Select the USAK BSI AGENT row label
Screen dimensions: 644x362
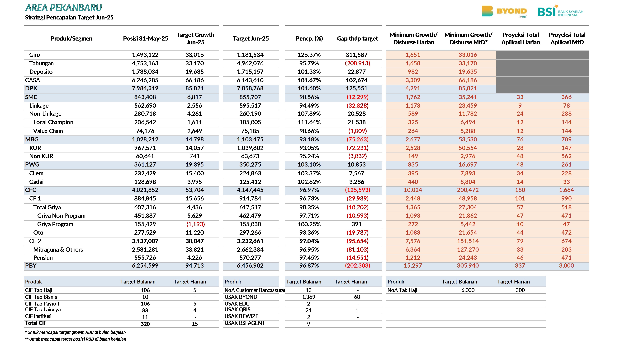(x=244, y=323)
